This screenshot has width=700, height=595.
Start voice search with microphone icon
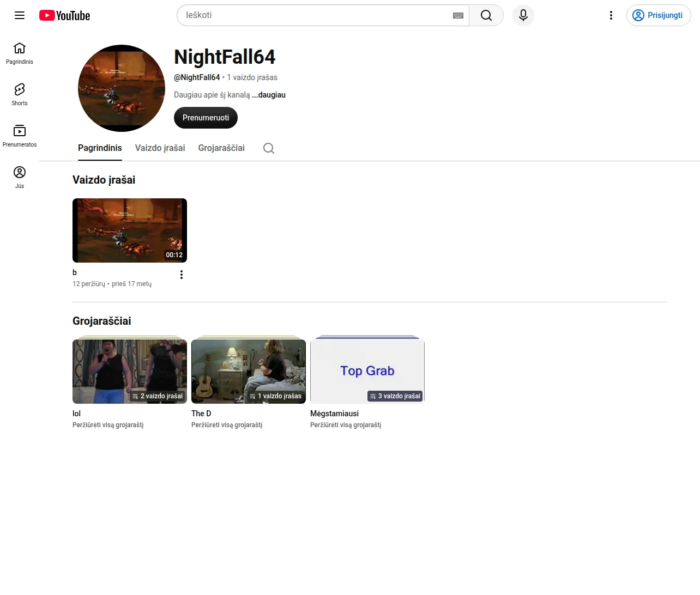(523, 15)
